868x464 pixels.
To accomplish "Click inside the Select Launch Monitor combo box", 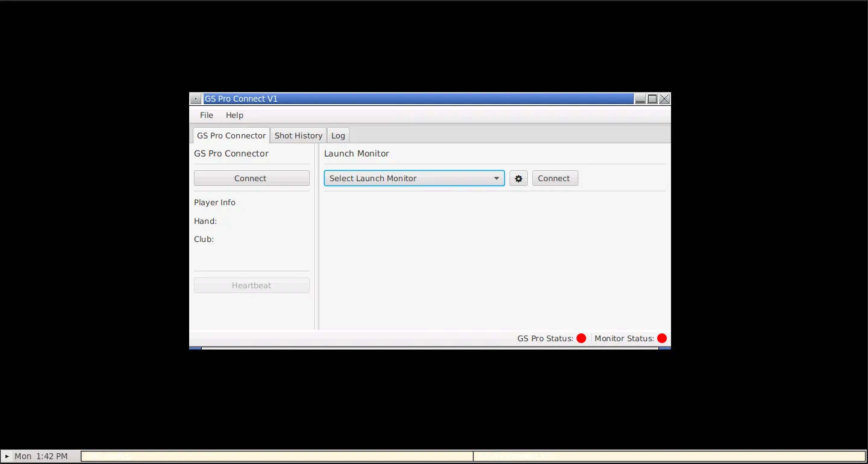I will pos(392,178).
